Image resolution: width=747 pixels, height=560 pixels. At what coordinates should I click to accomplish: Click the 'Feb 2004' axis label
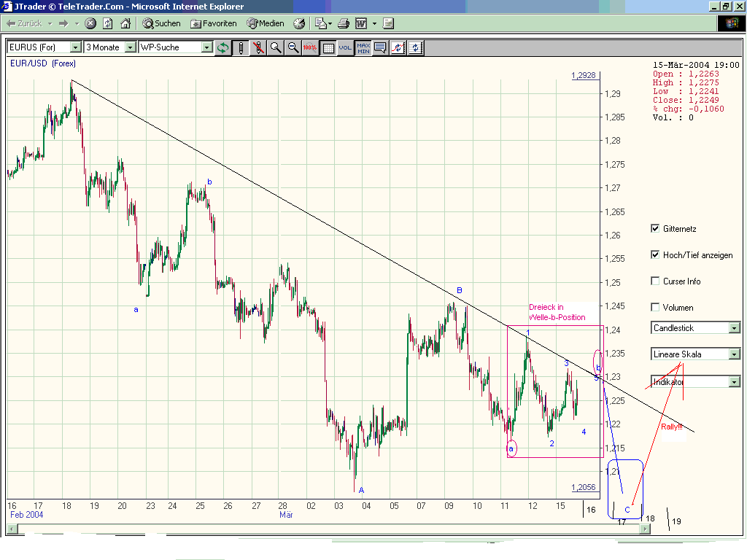(x=27, y=515)
